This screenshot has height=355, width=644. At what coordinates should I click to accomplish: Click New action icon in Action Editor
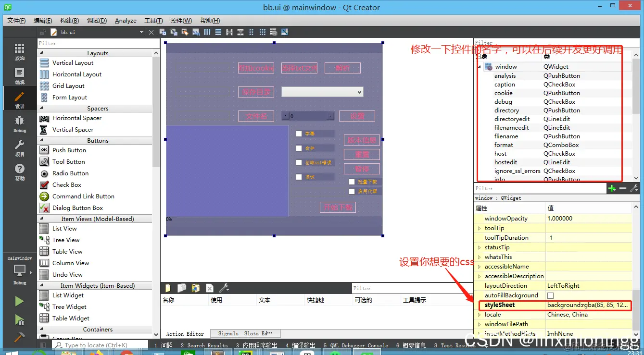pyautogui.click(x=168, y=288)
